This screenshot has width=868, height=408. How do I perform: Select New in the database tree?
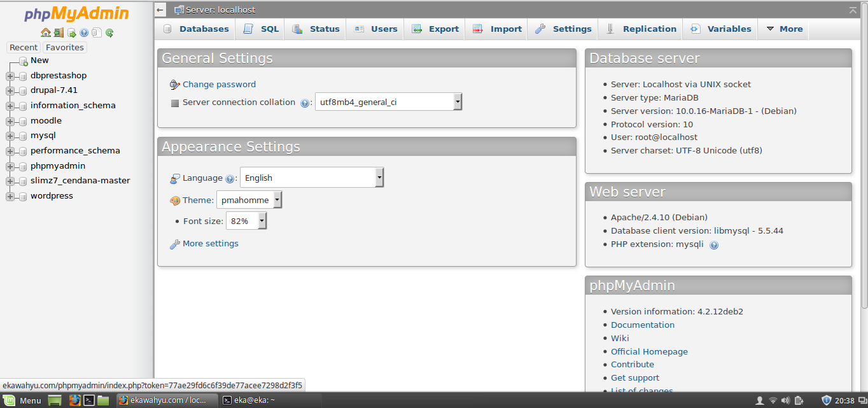(x=39, y=60)
